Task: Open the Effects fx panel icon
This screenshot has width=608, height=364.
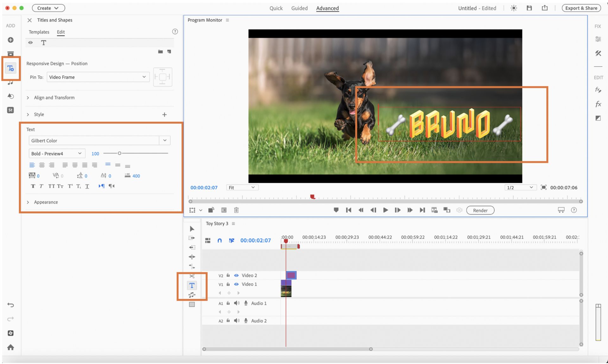Action: pos(598,104)
